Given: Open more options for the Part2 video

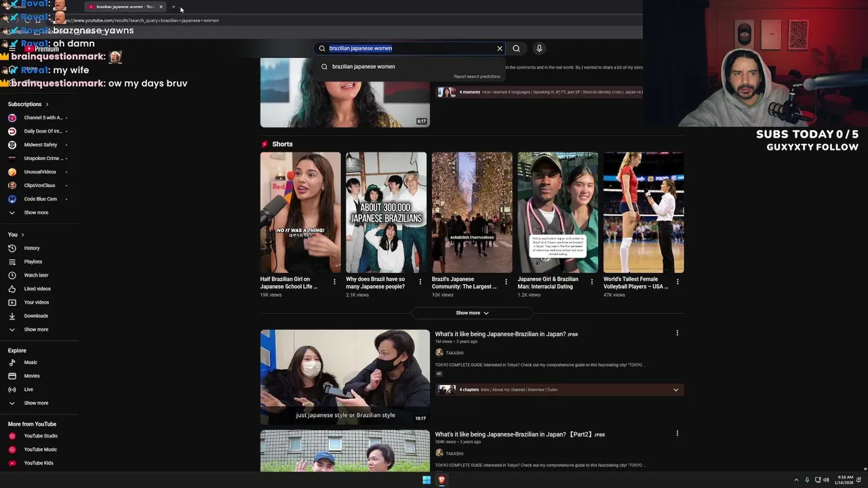Looking at the screenshot, I should tap(677, 434).
